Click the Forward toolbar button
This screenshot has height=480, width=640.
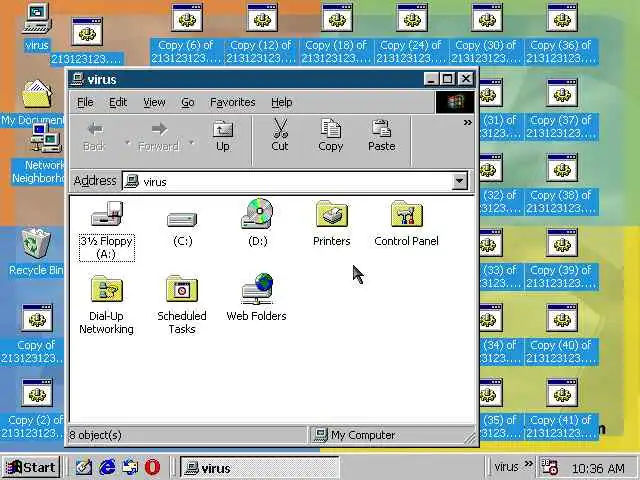tap(159, 138)
